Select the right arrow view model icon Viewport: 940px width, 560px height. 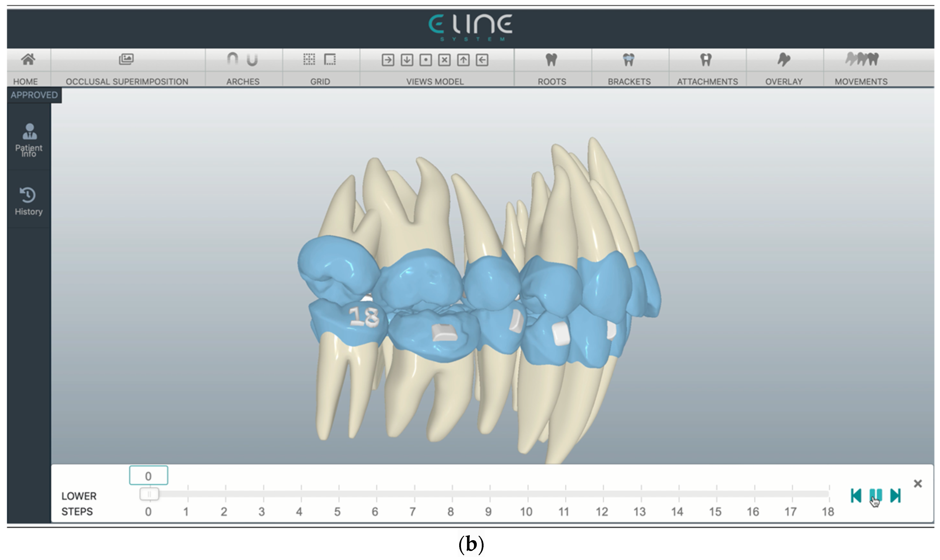[388, 60]
